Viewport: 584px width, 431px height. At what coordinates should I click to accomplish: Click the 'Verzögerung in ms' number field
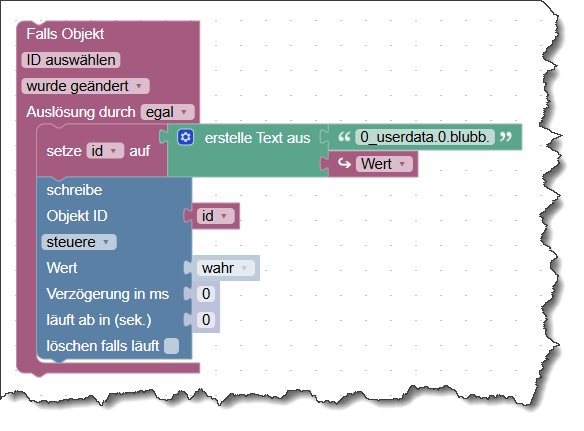[206, 294]
